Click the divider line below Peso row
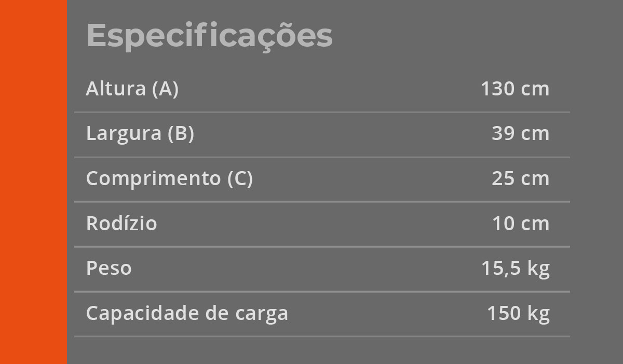 322,292
